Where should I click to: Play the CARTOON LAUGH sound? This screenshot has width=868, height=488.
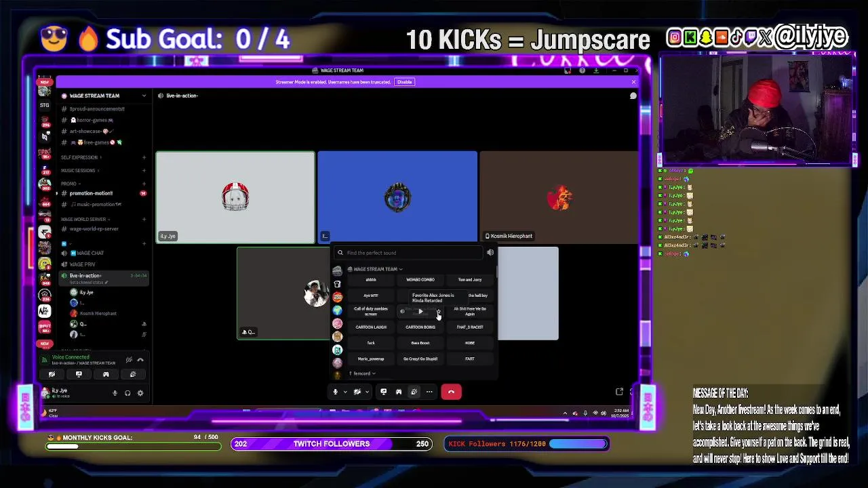pos(371,327)
